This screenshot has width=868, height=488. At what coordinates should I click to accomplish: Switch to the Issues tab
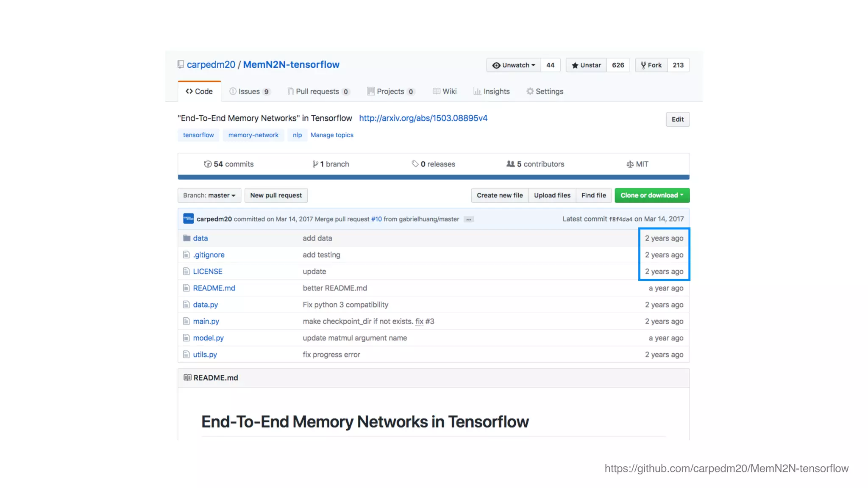coord(250,91)
